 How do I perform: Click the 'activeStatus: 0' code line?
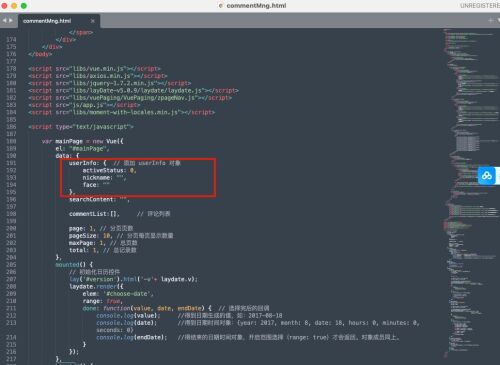point(109,170)
